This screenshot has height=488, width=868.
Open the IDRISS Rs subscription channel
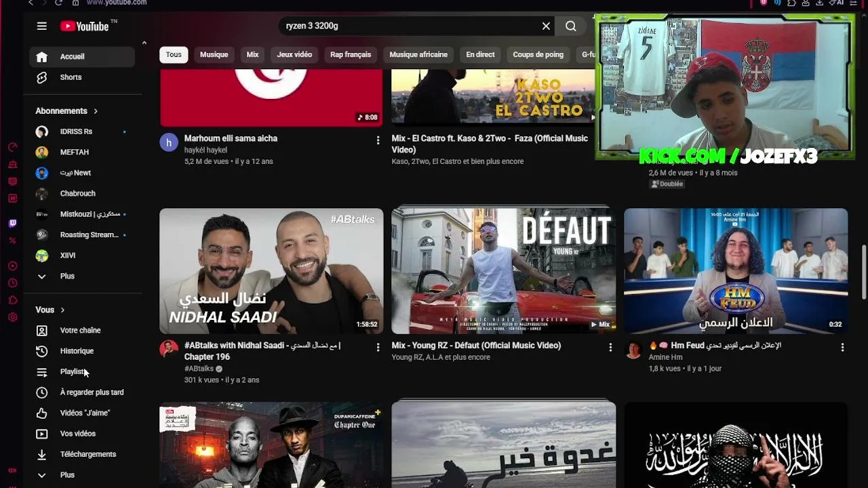click(82, 131)
